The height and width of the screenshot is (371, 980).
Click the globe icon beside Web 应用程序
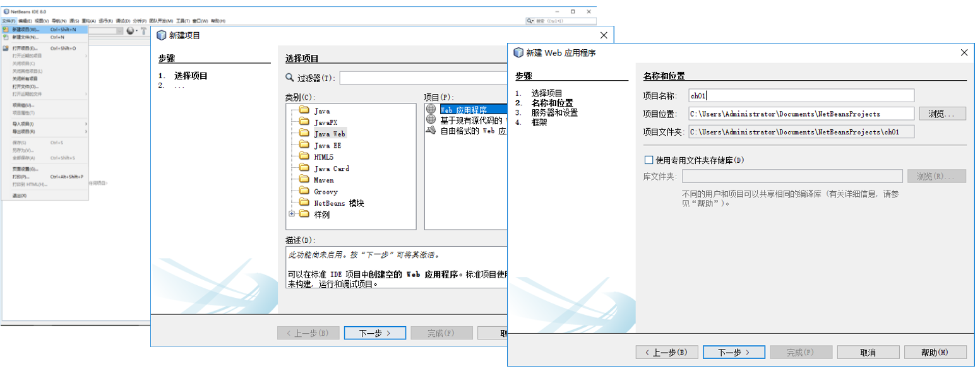point(431,109)
